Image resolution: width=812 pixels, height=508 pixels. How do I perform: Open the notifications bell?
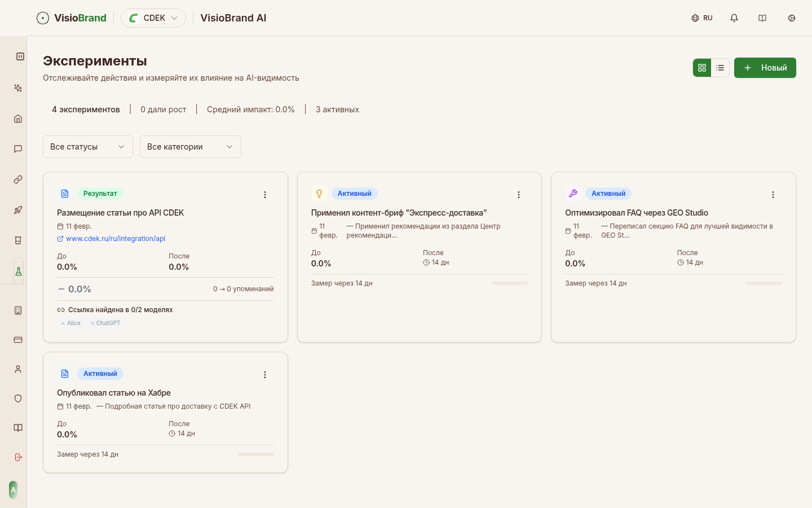pos(734,18)
